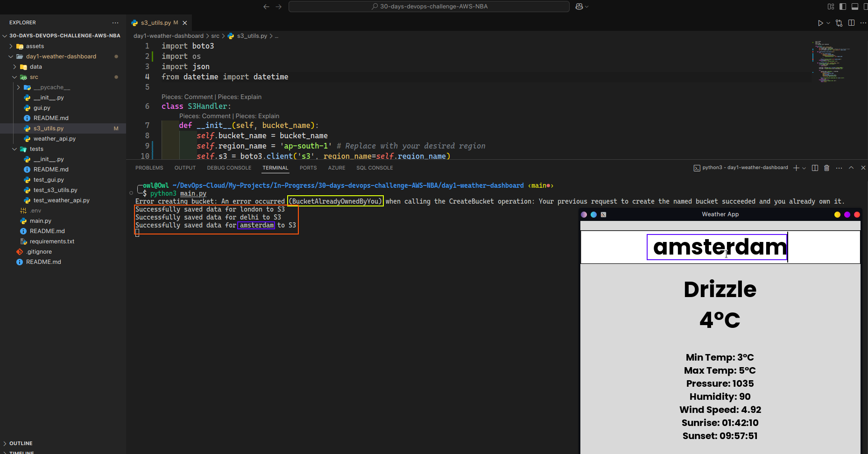The image size is (868, 454).
Task: Click the Pieces: Explain link above class S3Handler
Action: click(x=240, y=97)
